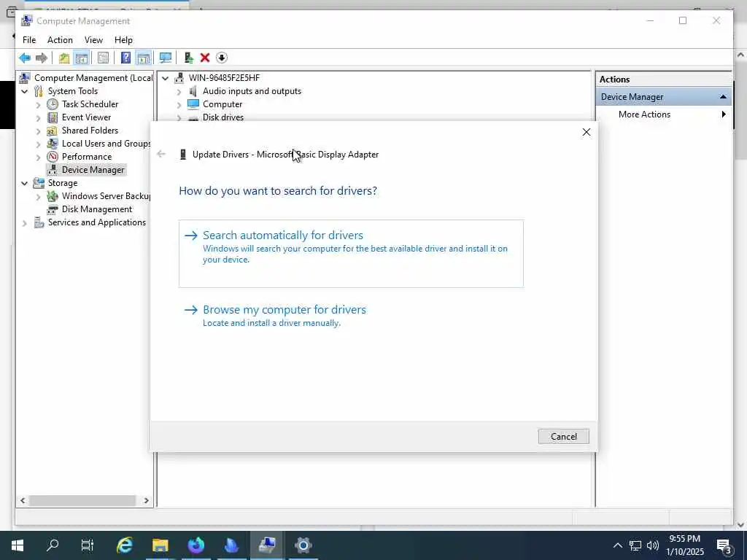Expand the Performance node

38,157
